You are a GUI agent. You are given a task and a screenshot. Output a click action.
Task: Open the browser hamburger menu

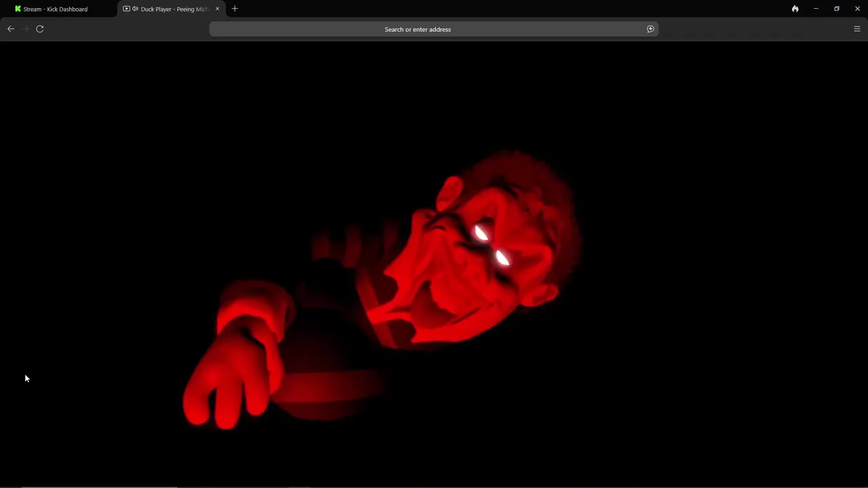[x=856, y=29]
